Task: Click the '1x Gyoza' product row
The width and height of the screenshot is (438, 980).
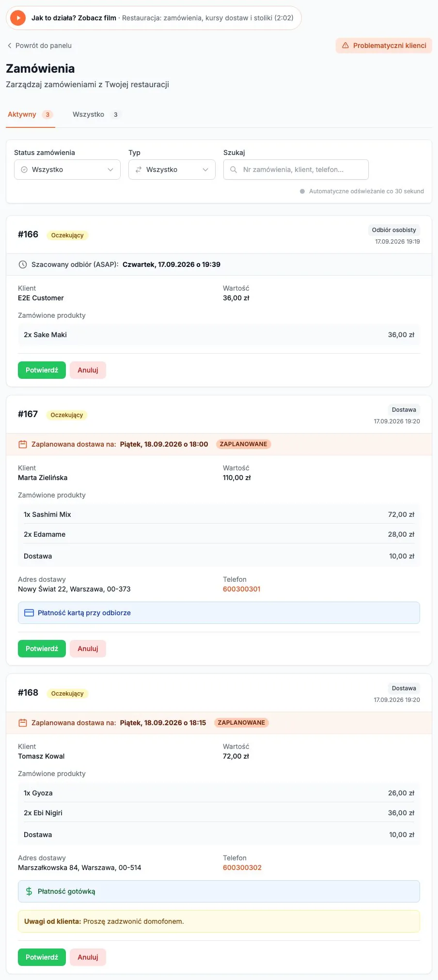Action: pyautogui.click(x=219, y=793)
